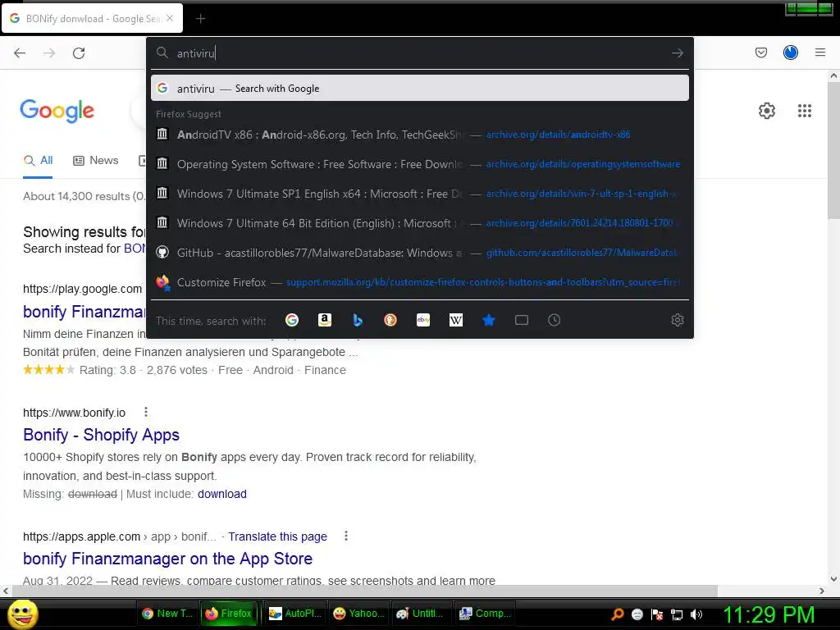Open options dots beside www.bonify.io
The height and width of the screenshot is (630, 840).
pyautogui.click(x=146, y=412)
